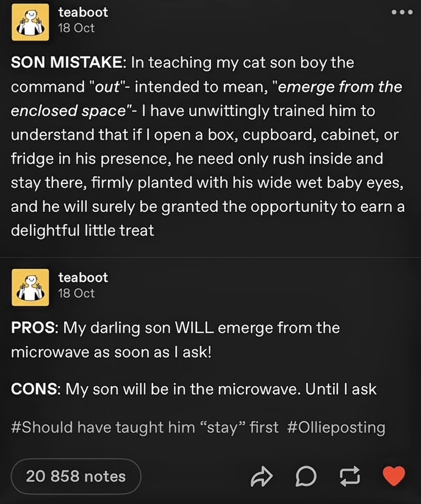Click the "delightful little treat" closing line
Image resolution: width=421 pixels, height=504 pixels.
(82, 231)
